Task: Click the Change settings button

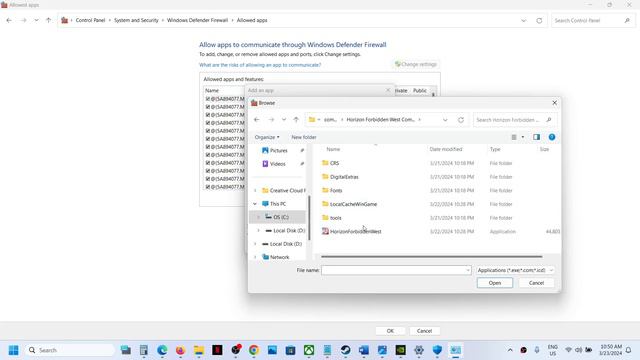Action: pyautogui.click(x=416, y=64)
